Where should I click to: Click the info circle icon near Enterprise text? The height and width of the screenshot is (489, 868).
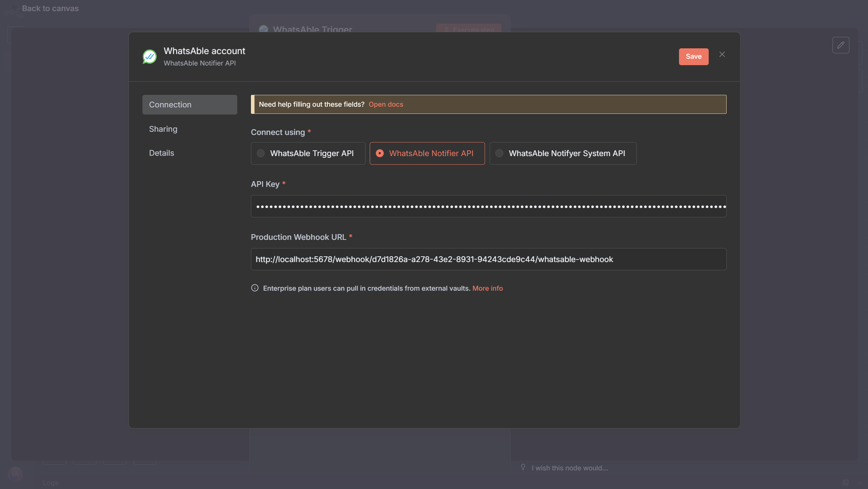[x=255, y=288]
